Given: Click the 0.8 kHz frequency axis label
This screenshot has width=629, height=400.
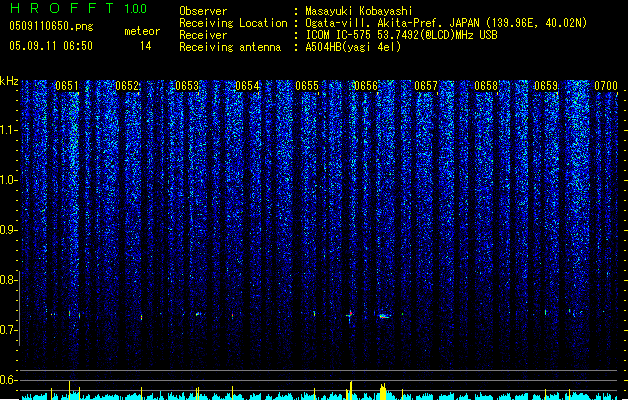Looking at the screenshot, I should tap(8, 280).
